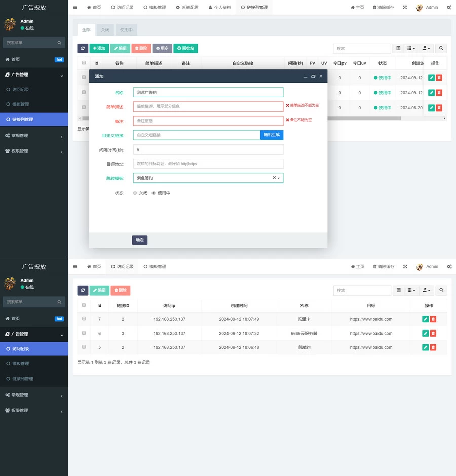
Task: Open the 跳转模板 dropdown
Action: point(208,178)
